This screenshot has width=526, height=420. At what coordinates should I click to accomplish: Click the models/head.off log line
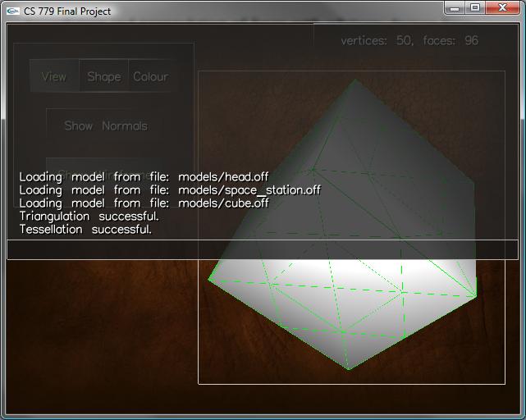click(144, 176)
